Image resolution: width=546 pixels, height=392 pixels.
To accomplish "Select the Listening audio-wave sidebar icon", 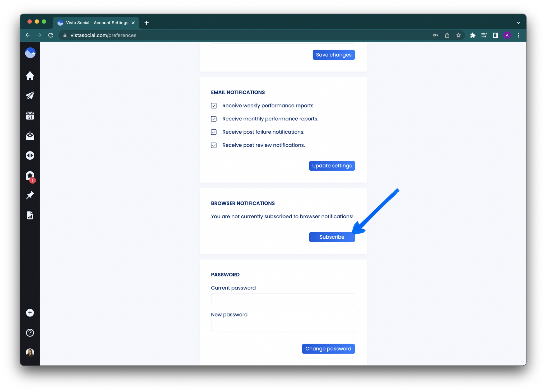I will click(30, 155).
